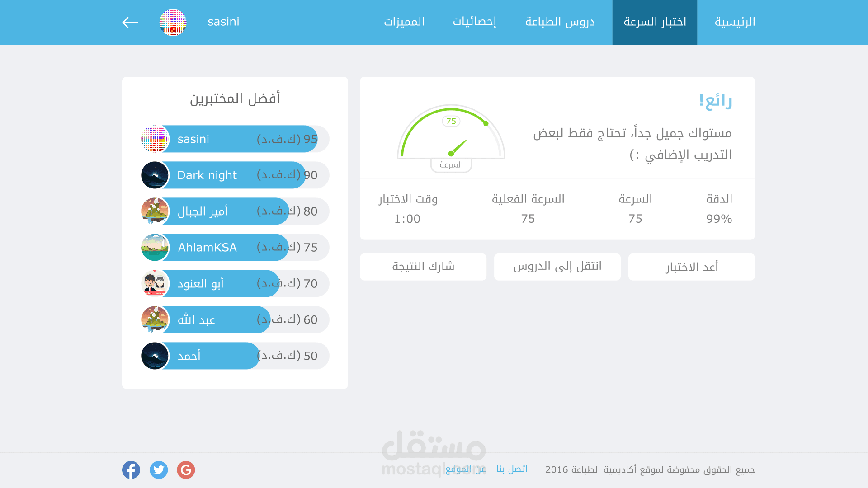Open the Facebook page icon in footer

131,470
